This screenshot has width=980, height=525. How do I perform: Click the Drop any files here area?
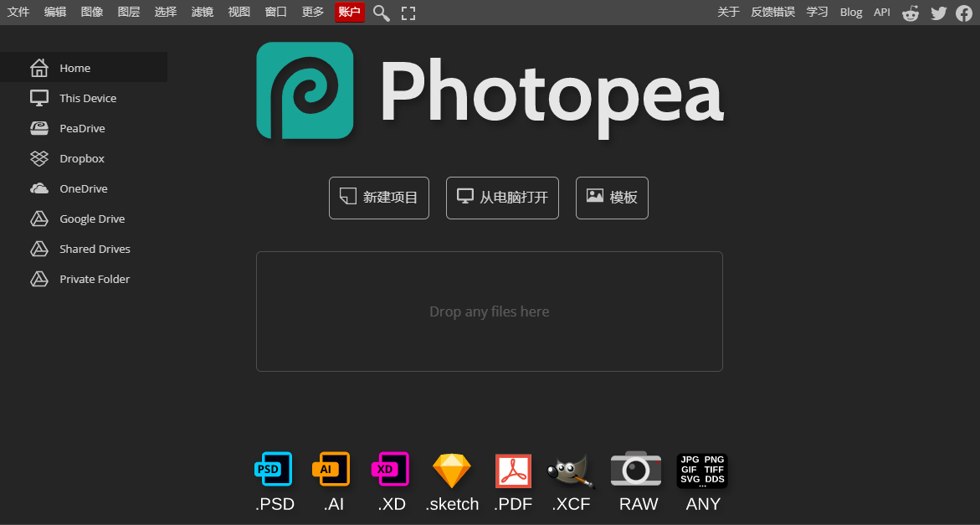coord(490,311)
